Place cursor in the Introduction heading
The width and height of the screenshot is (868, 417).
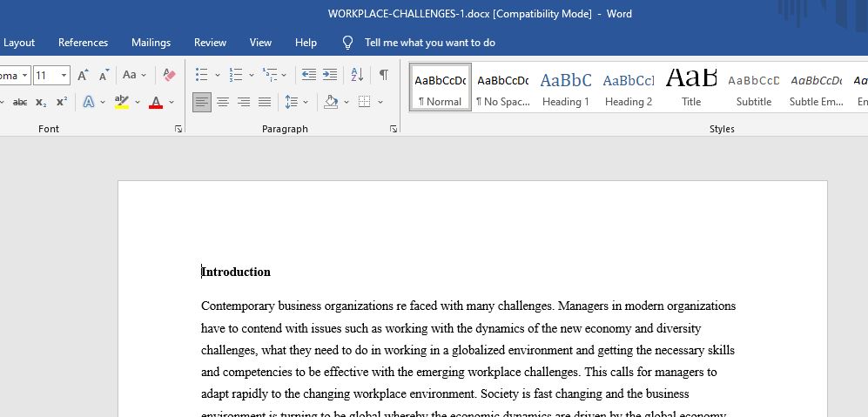pyautogui.click(x=236, y=272)
